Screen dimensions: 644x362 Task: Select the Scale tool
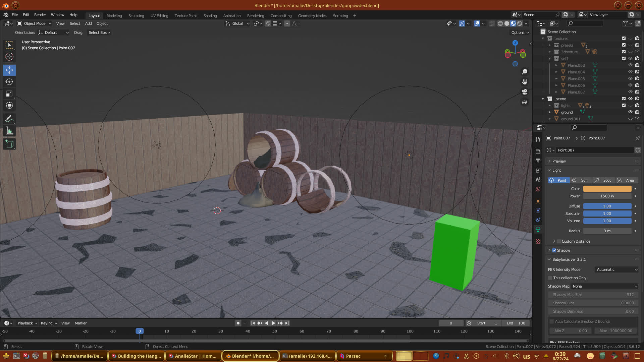(9, 94)
